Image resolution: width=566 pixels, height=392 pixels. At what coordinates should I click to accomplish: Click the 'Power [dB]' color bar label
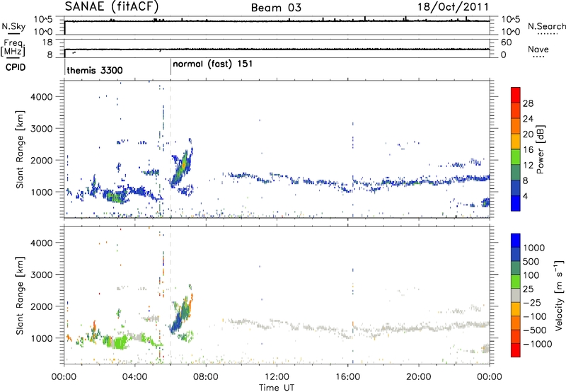pyautogui.click(x=540, y=149)
